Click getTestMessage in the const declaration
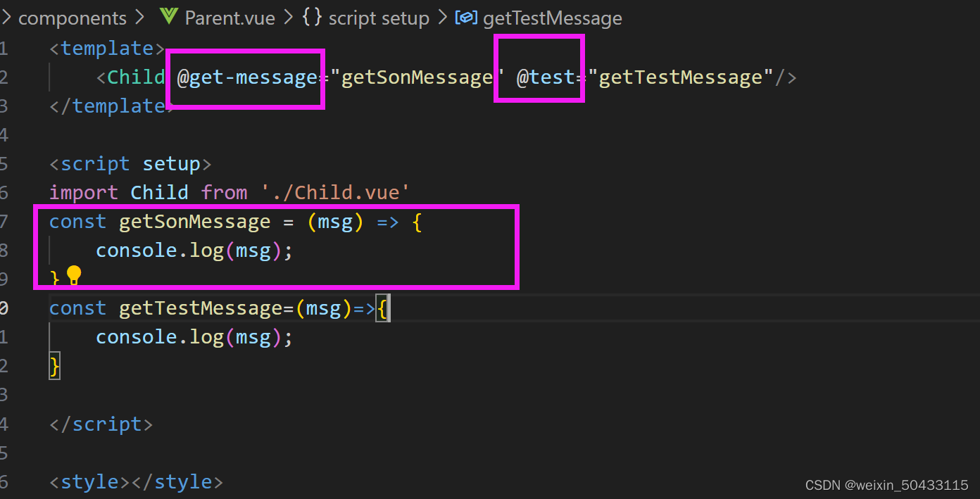This screenshot has height=499, width=980. 201,308
